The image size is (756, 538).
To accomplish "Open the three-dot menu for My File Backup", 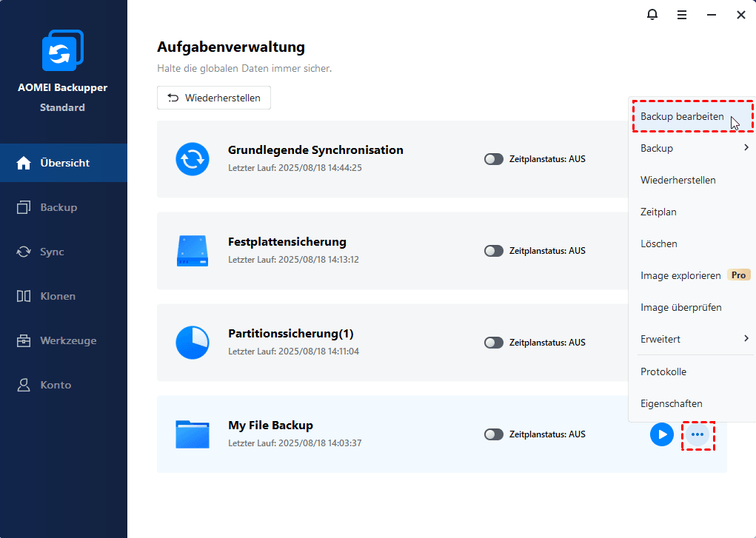I will point(698,436).
